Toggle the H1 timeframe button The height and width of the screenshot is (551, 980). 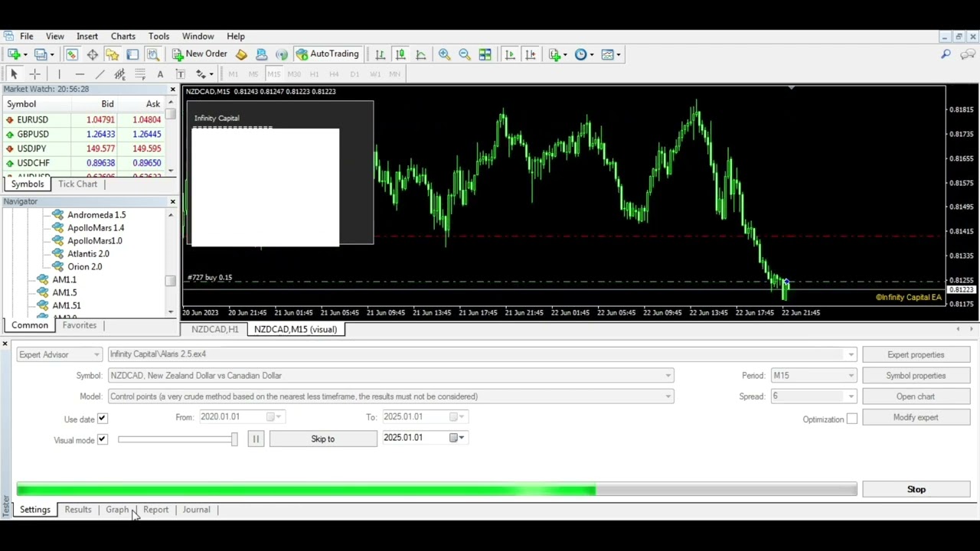click(x=314, y=74)
